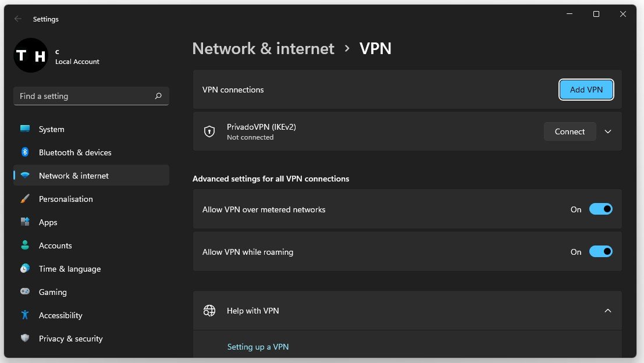The image size is (644, 363).
Task: Click the Apps grid icon
Action: click(25, 222)
